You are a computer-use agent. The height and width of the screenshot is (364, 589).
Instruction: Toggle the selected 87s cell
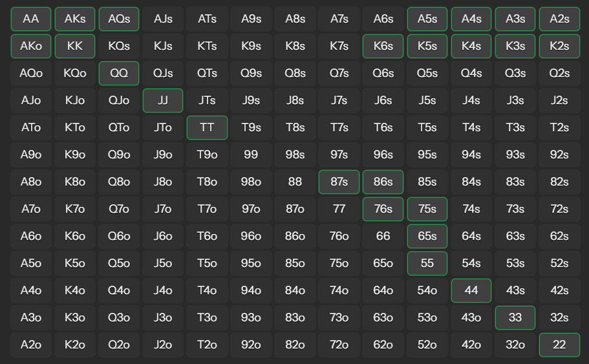tap(339, 182)
